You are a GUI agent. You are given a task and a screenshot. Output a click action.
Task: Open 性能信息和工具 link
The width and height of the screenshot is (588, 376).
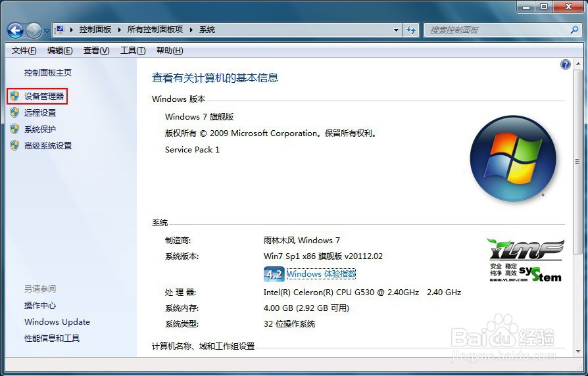coord(52,339)
